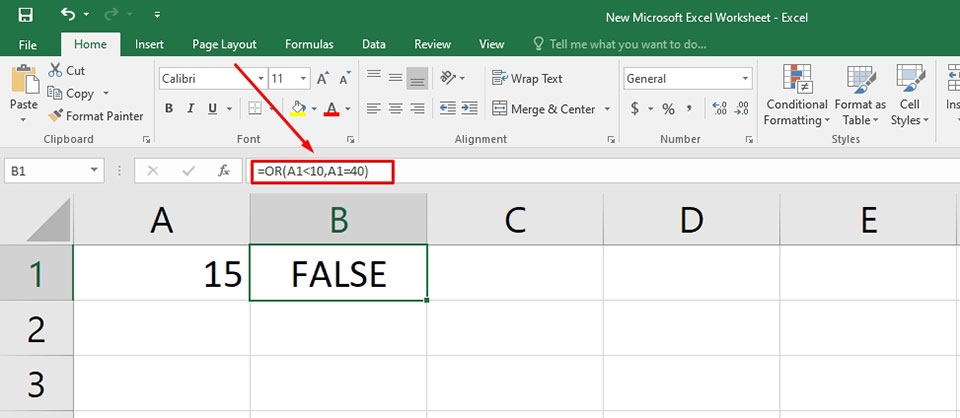960x418 pixels.
Task: Click the Format Painter button
Action: [96, 116]
